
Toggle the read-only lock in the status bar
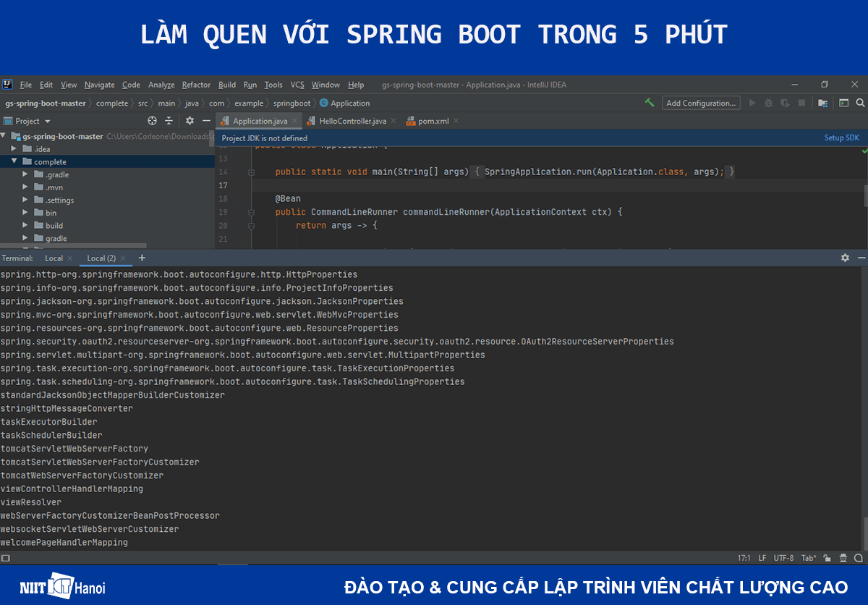click(x=827, y=558)
